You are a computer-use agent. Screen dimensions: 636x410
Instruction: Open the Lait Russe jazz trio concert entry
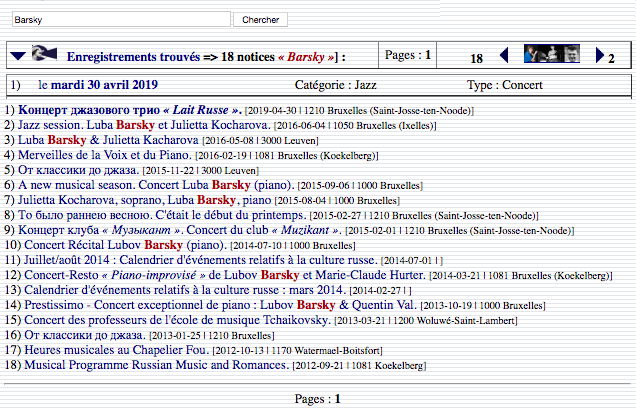[130, 110]
